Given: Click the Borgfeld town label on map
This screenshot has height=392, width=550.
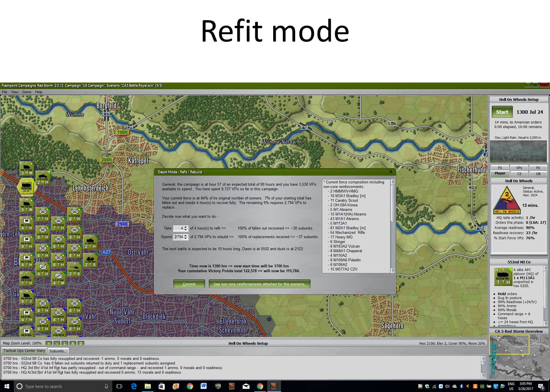Looking at the screenshot, I should pos(106,106).
